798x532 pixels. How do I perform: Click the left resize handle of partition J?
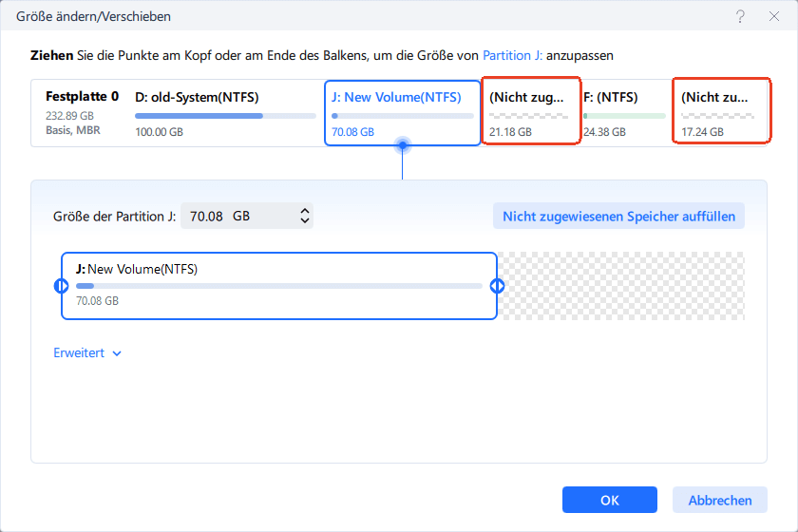[62, 286]
